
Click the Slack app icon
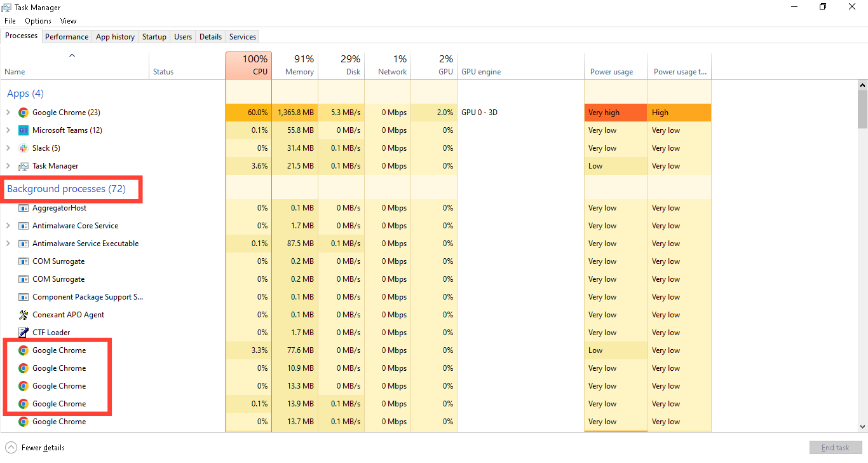(x=23, y=148)
